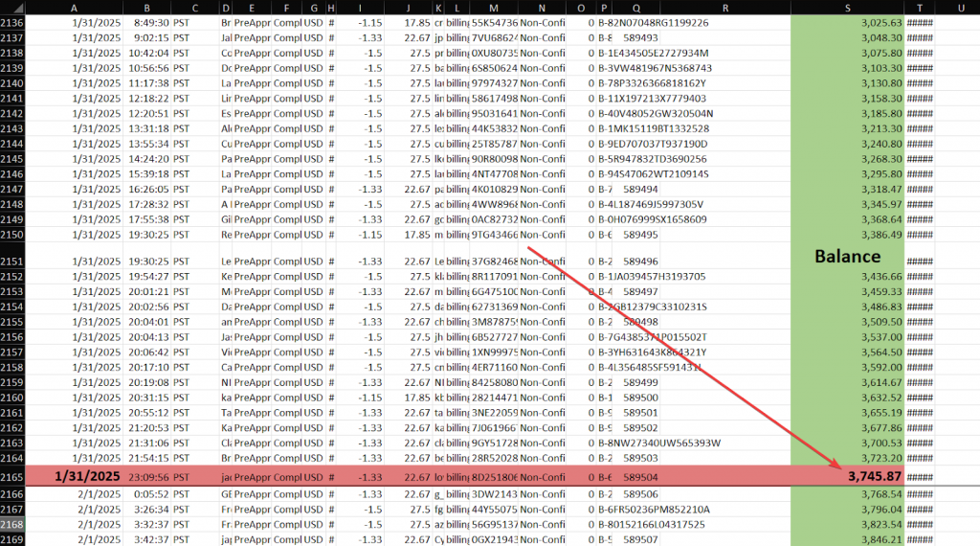The width and height of the screenshot is (980, 546).
Task: Select the cell with time 0:05:52
Action: pyautogui.click(x=148, y=493)
